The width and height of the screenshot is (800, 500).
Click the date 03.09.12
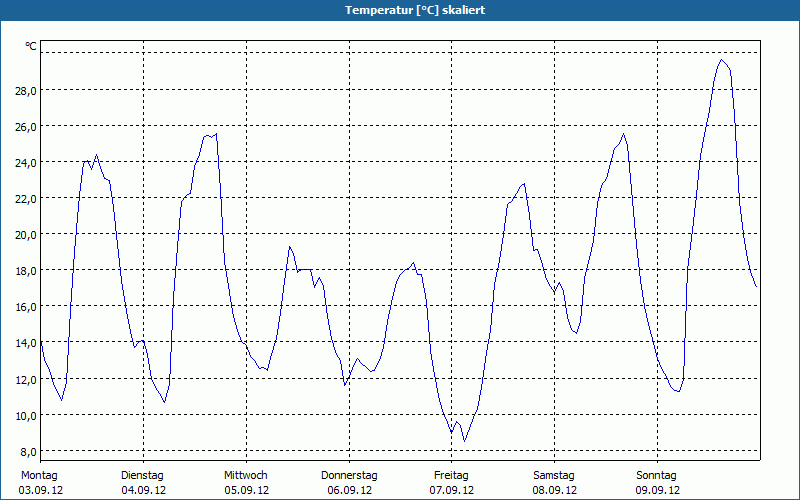coord(41,490)
